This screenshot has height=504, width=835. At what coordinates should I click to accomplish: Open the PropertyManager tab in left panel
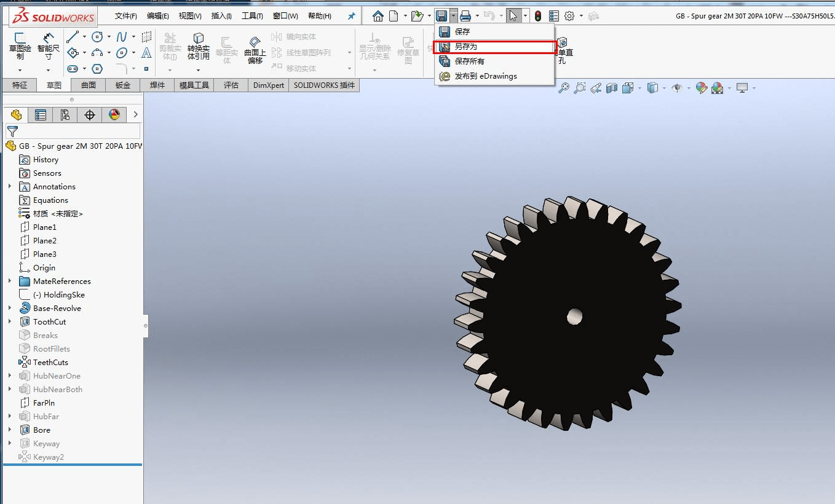[41, 115]
